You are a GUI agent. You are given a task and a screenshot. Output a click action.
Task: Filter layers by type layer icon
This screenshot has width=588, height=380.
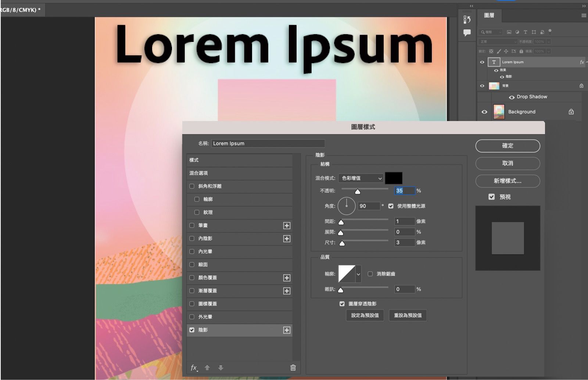pos(525,32)
